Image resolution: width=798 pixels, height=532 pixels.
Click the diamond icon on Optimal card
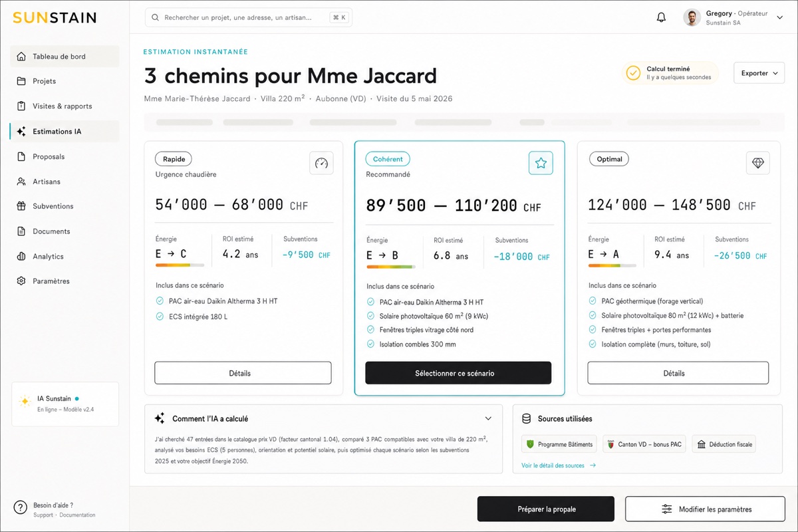(x=757, y=163)
